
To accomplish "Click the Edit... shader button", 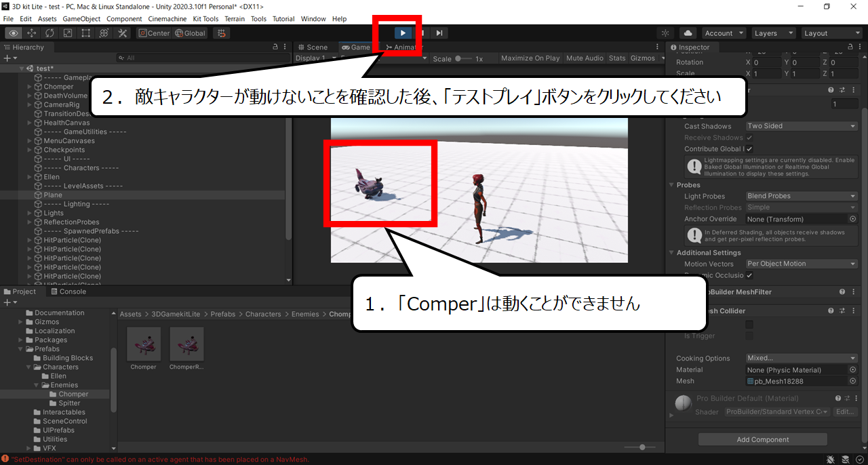I will pos(845,411).
